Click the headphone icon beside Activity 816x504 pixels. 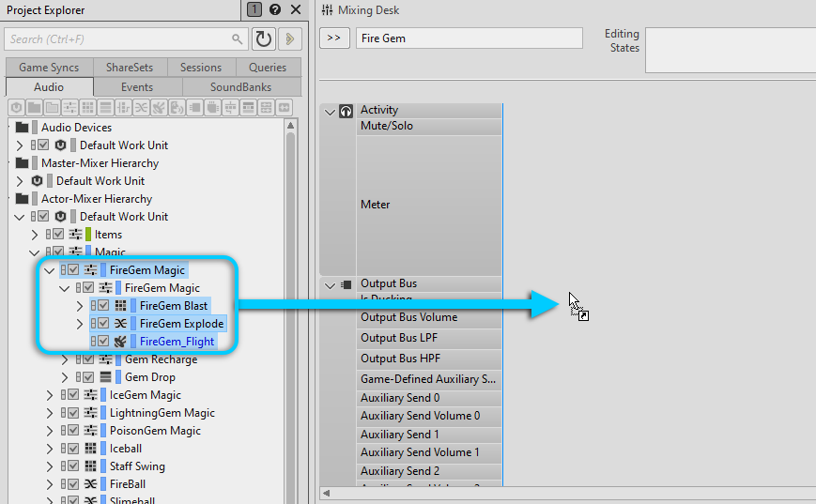point(346,111)
